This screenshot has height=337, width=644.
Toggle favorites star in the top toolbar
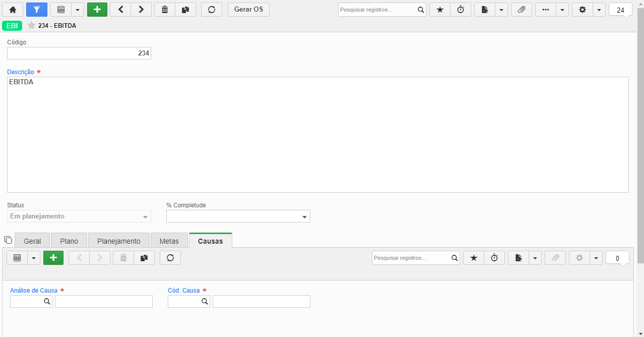[x=440, y=10]
